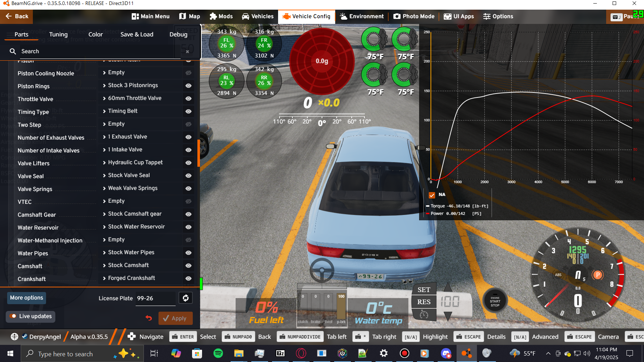This screenshot has width=644, height=362.
Task: Apply the part configuration changes
Action: [175, 318]
